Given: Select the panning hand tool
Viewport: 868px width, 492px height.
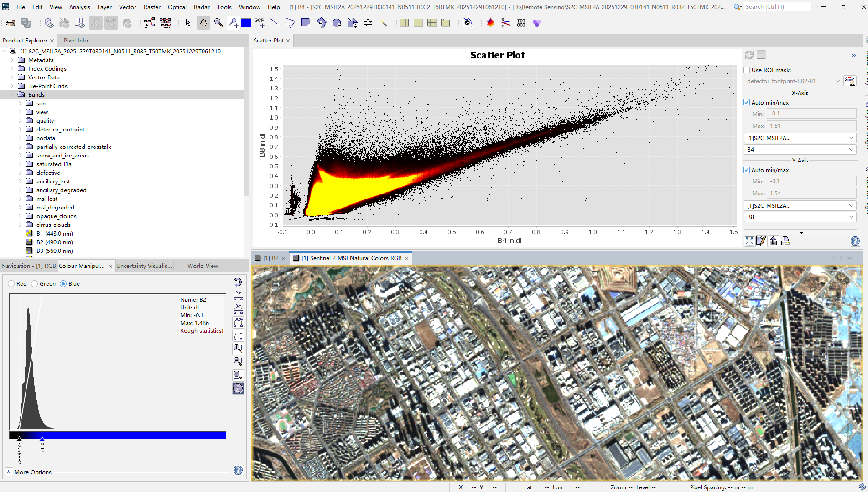Looking at the screenshot, I should [x=203, y=23].
